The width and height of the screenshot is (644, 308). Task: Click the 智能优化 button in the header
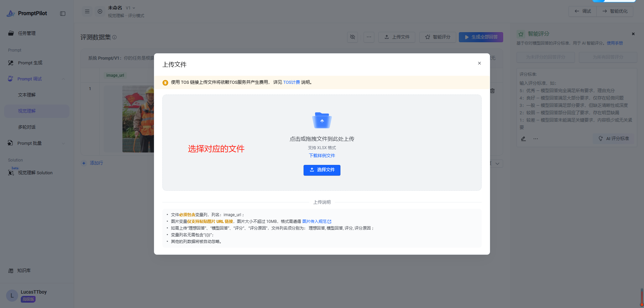coord(615,11)
